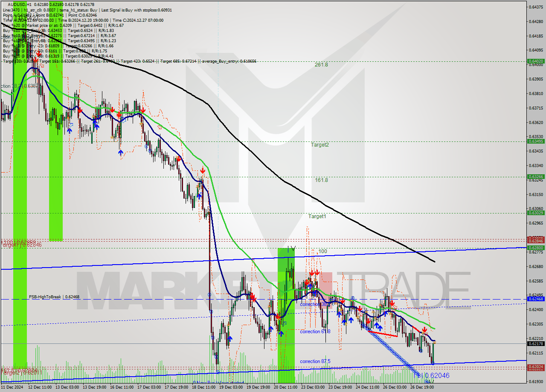
Task: Click the '100' level label near blue trendline
Action: (x=323, y=251)
